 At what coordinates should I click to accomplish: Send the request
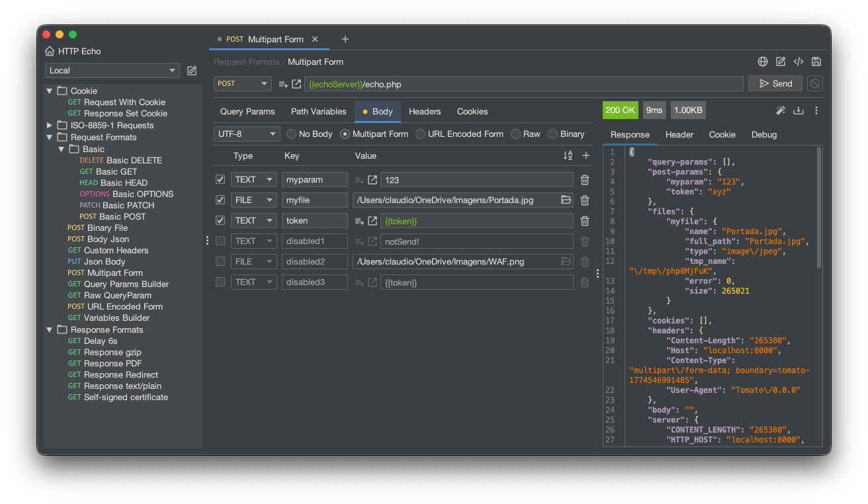pyautogui.click(x=775, y=83)
